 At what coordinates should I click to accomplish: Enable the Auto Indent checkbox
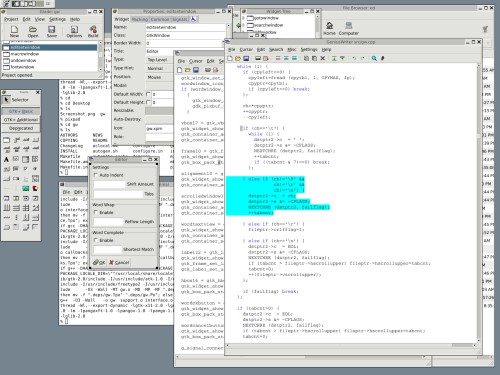coord(96,175)
